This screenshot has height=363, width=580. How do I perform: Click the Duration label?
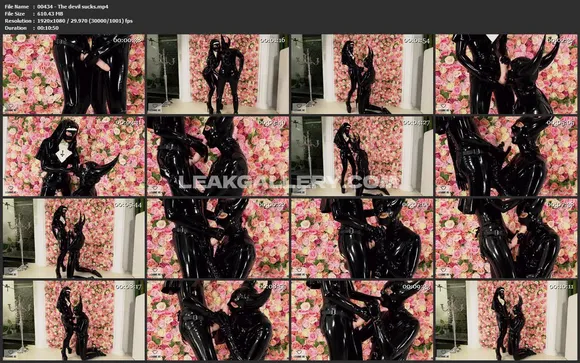click(16, 28)
